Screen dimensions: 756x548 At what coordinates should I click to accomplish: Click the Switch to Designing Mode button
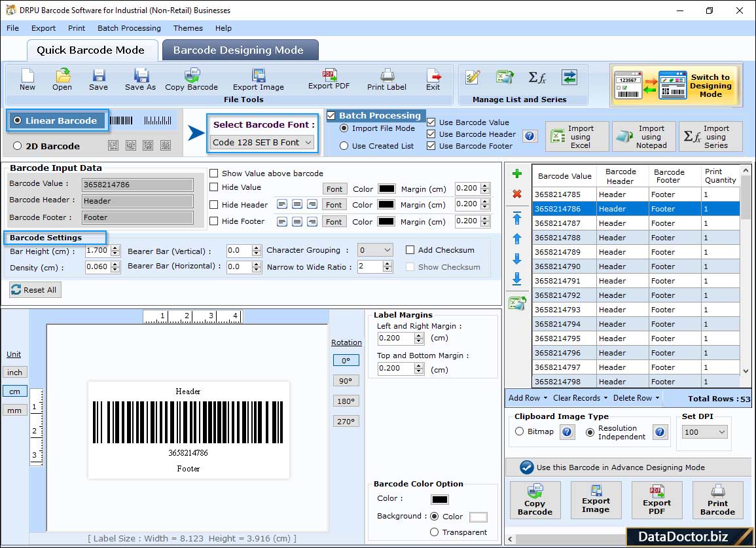[675, 86]
